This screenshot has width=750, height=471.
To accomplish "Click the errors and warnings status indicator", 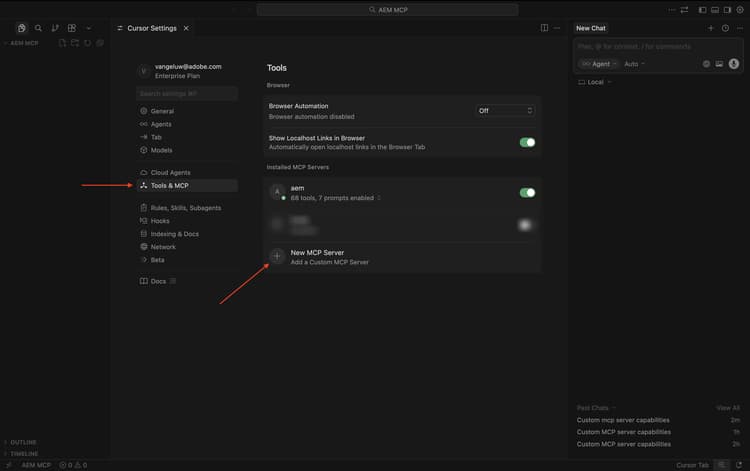I will point(73,465).
